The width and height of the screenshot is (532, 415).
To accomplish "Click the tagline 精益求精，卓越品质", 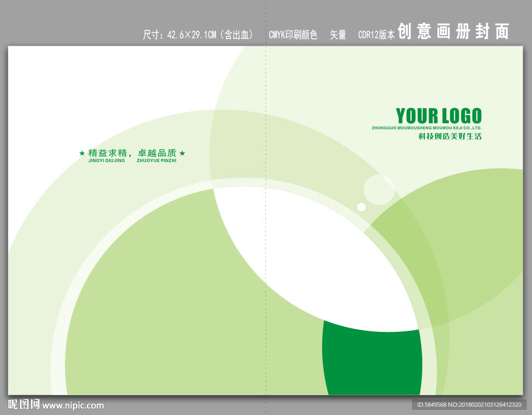I will click(132, 153).
